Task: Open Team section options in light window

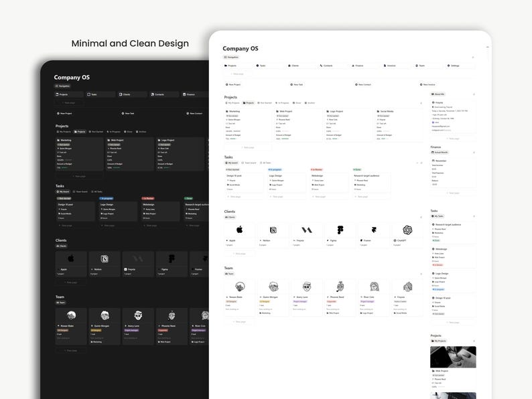Action: [421, 274]
